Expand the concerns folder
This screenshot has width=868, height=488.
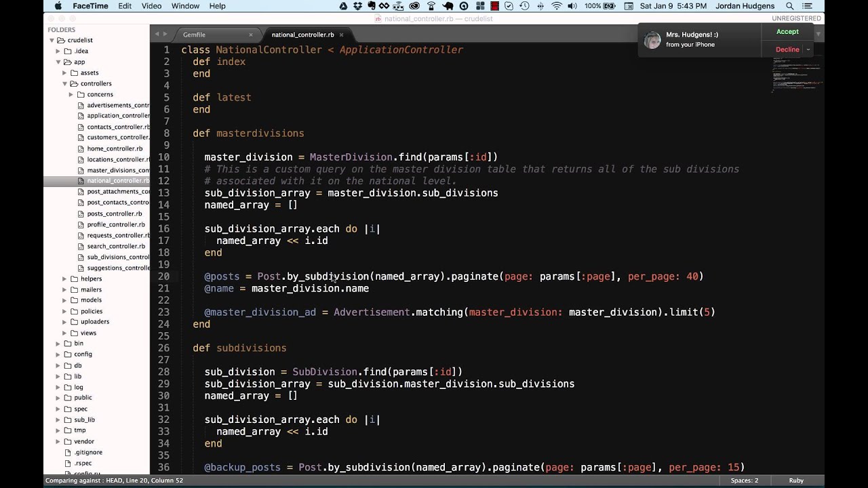point(71,94)
